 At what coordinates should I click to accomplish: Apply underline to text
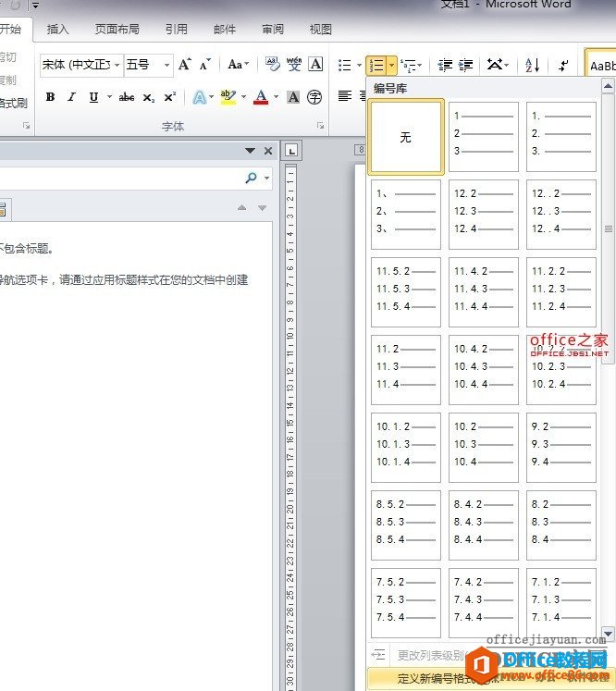tap(93, 97)
